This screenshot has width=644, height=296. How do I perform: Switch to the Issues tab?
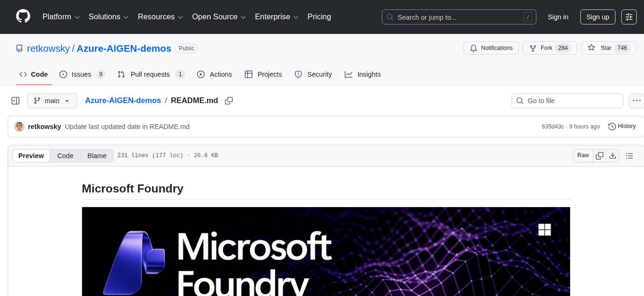[x=81, y=74]
